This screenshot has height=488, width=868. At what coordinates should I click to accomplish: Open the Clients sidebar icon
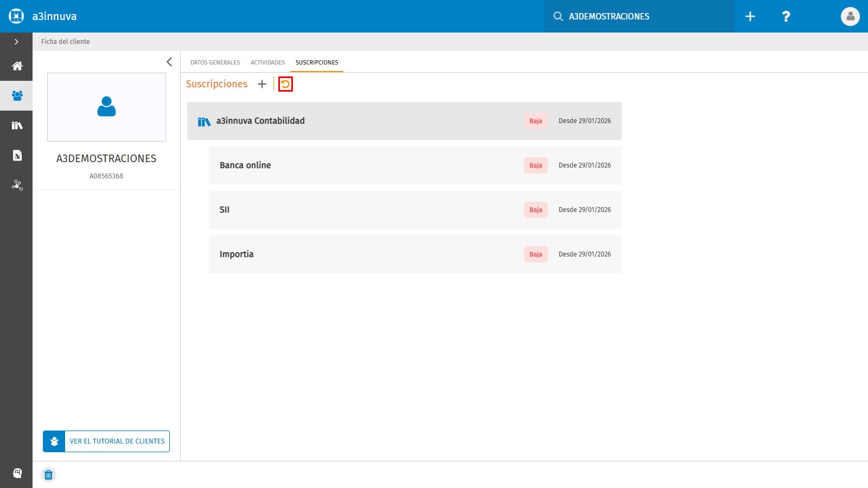pyautogui.click(x=17, y=96)
